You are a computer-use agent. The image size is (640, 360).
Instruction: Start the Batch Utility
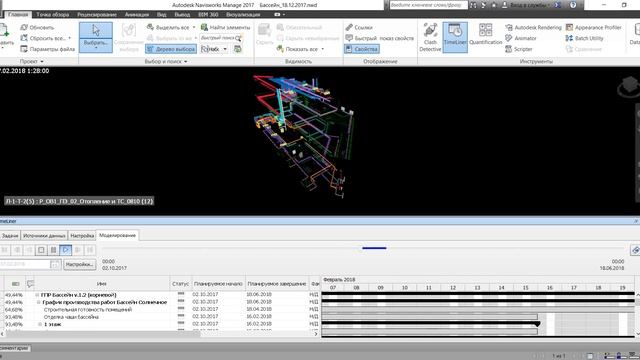pos(584,38)
